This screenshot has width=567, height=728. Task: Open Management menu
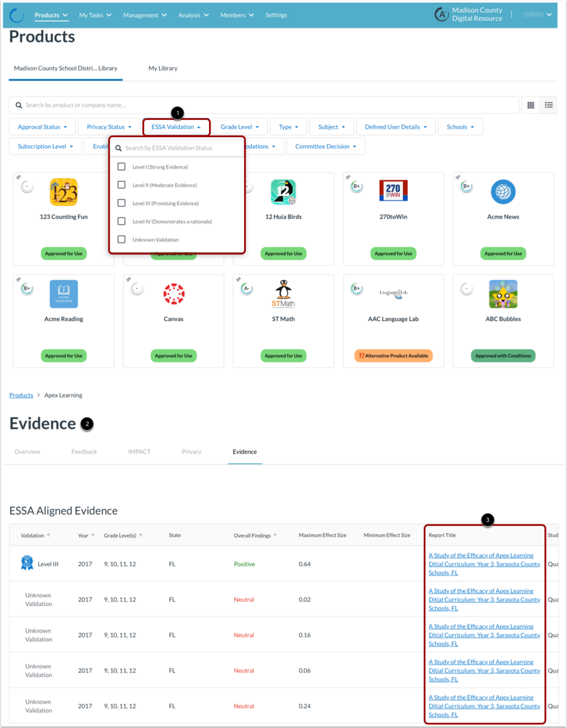coord(145,15)
